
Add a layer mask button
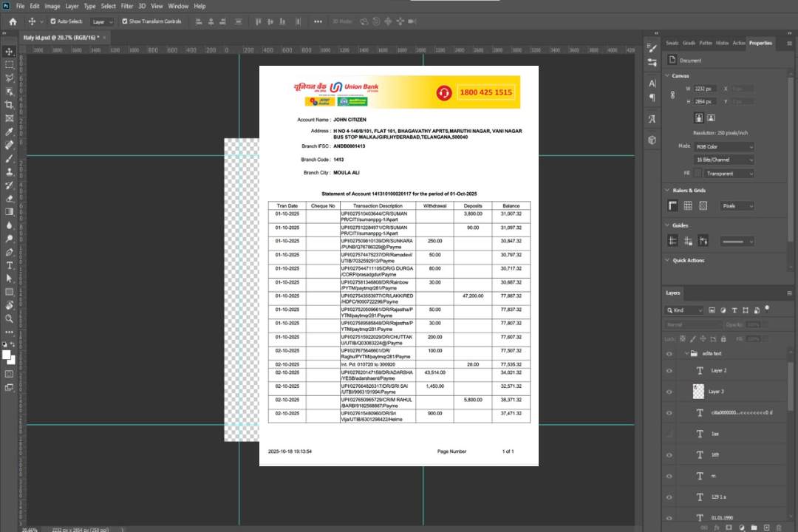point(729,528)
